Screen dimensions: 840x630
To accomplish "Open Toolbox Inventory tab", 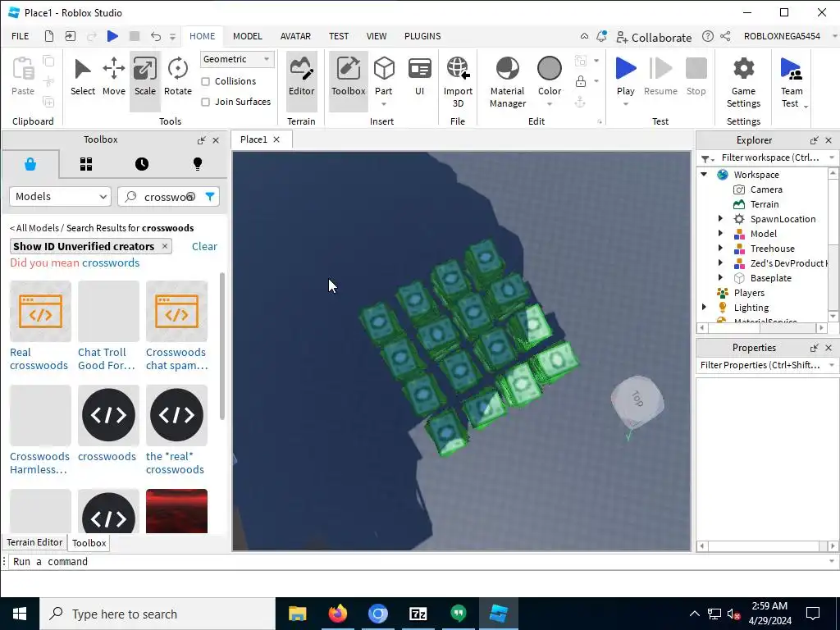I will click(86, 164).
